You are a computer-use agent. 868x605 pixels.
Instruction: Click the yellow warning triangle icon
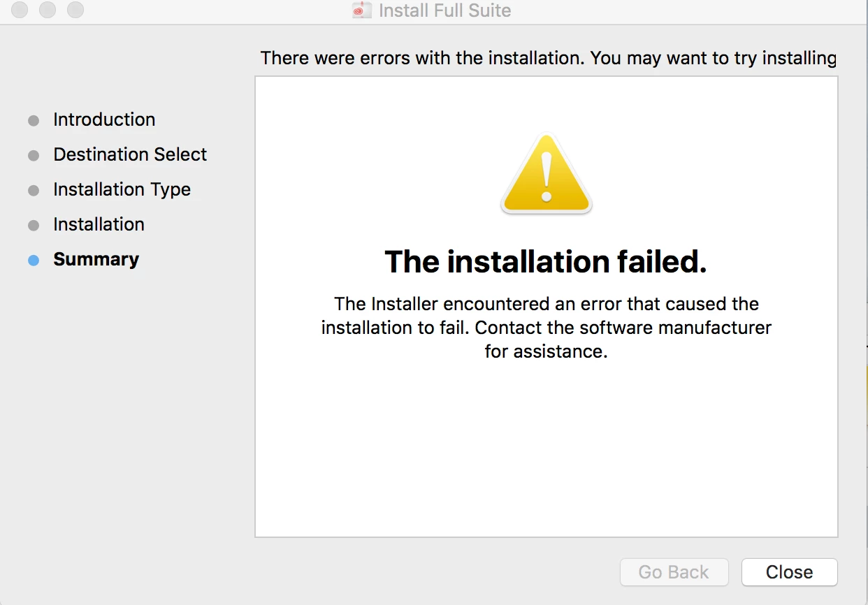click(x=547, y=174)
